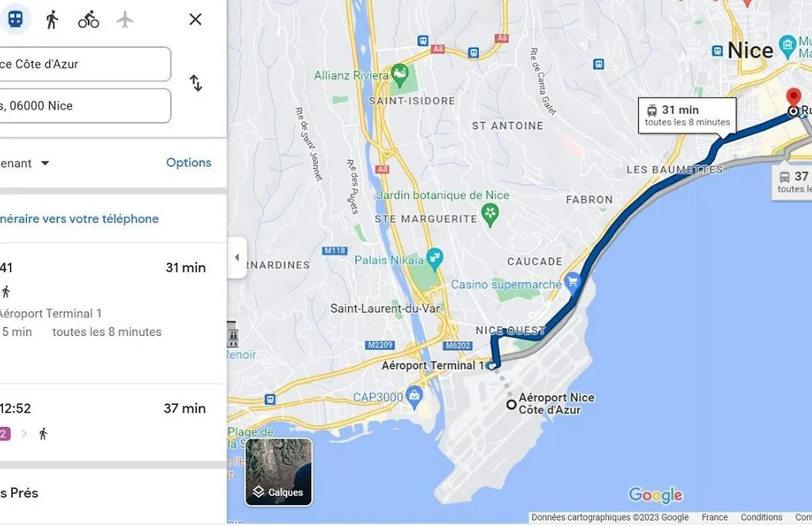812x526 pixels.
Task: Open the Calques layers thumbnail
Action: coord(279,472)
